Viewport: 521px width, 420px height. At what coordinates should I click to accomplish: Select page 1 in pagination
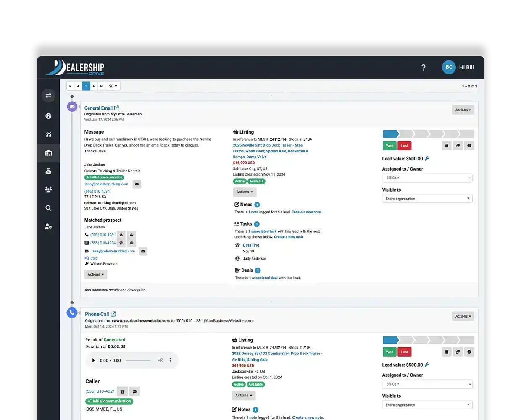pos(86,86)
